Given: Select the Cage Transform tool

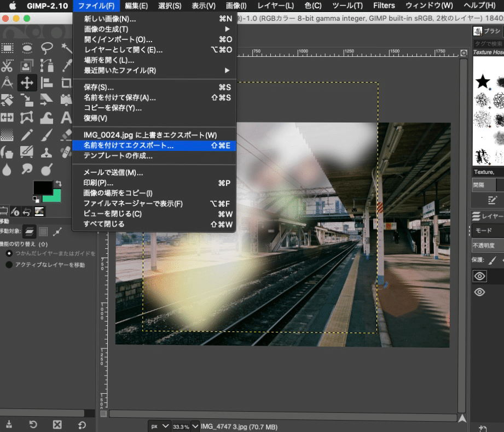Looking at the screenshot, I should 27,118.
